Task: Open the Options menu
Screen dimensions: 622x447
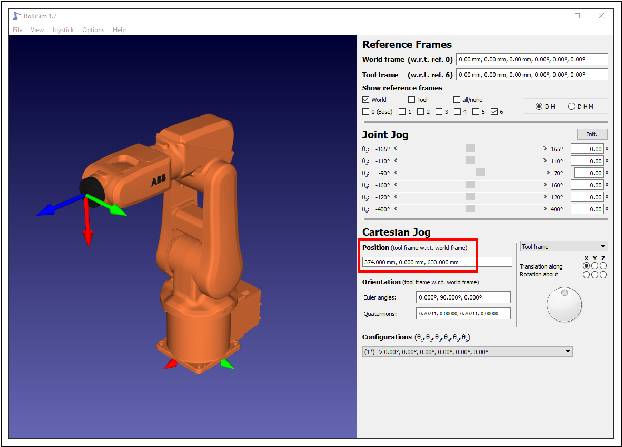Action: tap(92, 30)
